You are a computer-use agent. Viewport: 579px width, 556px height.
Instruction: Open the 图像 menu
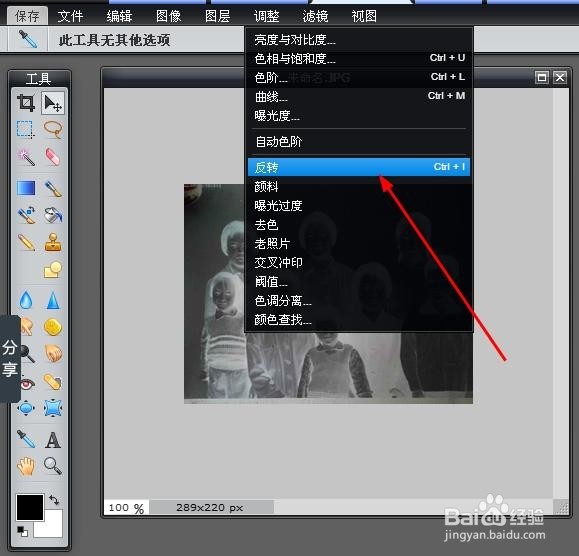point(168,16)
